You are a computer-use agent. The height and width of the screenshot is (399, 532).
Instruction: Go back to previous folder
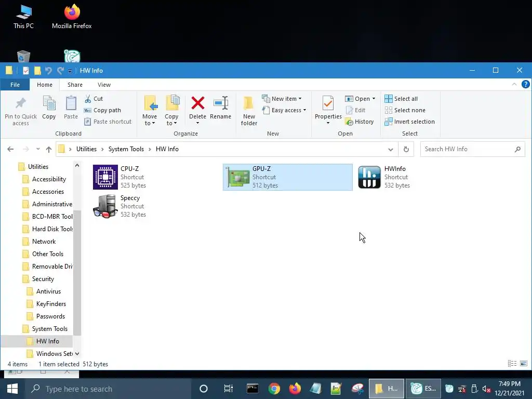[x=10, y=149]
